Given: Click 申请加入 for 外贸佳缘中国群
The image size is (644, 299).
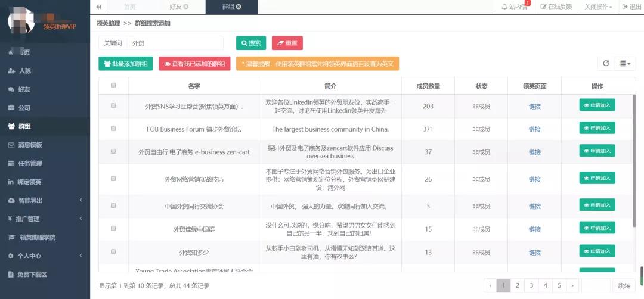Looking at the screenshot, I should pyautogui.click(x=597, y=228).
